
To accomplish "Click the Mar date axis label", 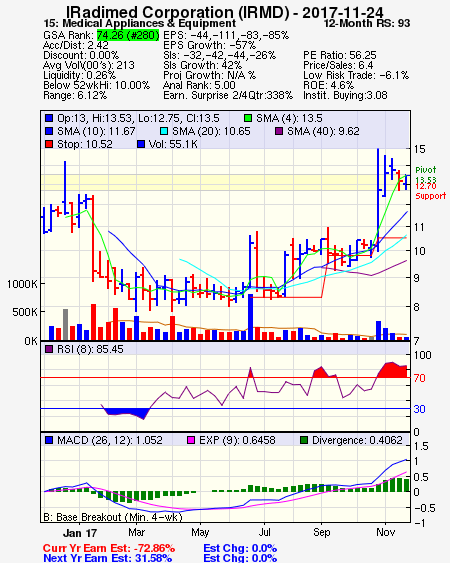I will coord(136,532).
